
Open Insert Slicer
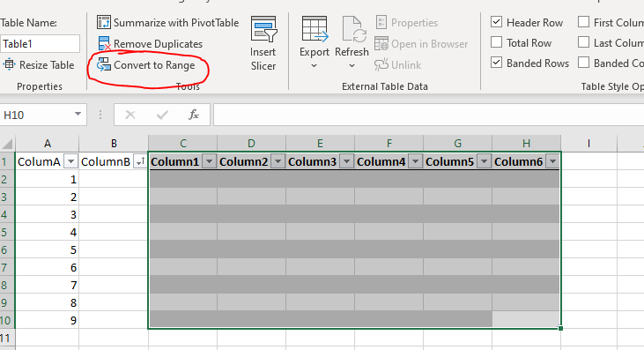pyautogui.click(x=263, y=43)
